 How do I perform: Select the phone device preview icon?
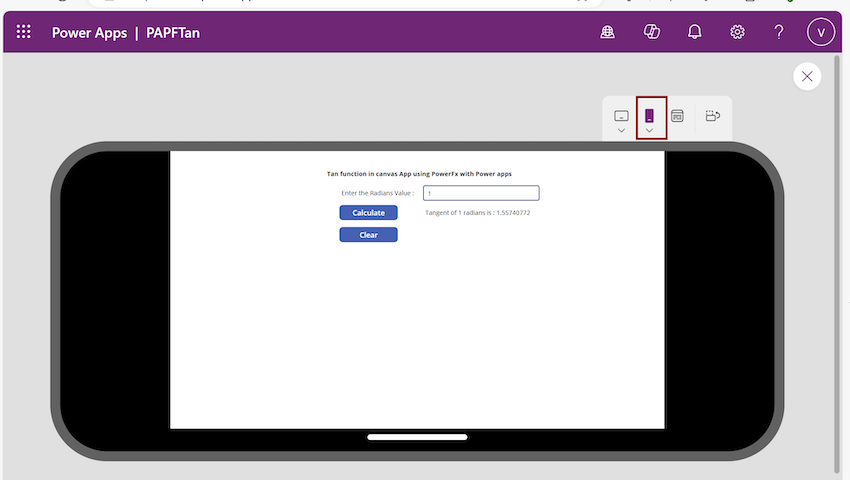tap(649, 116)
